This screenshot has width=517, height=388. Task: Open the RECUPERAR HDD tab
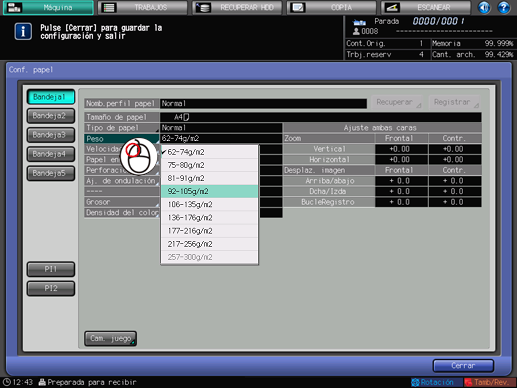point(237,8)
